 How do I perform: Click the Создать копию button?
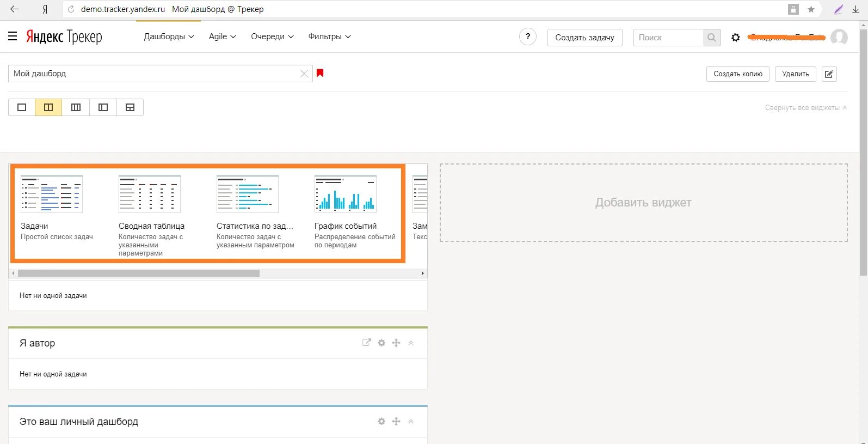737,74
